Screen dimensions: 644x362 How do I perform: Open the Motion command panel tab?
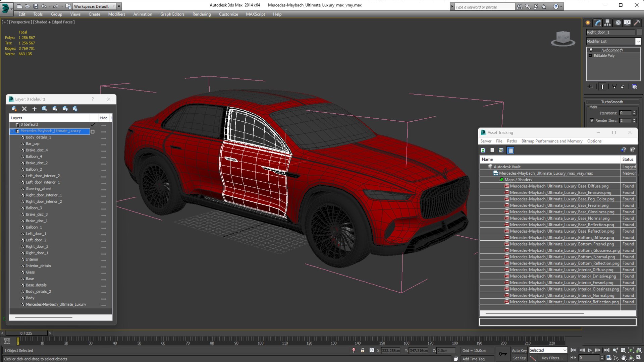point(618,23)
